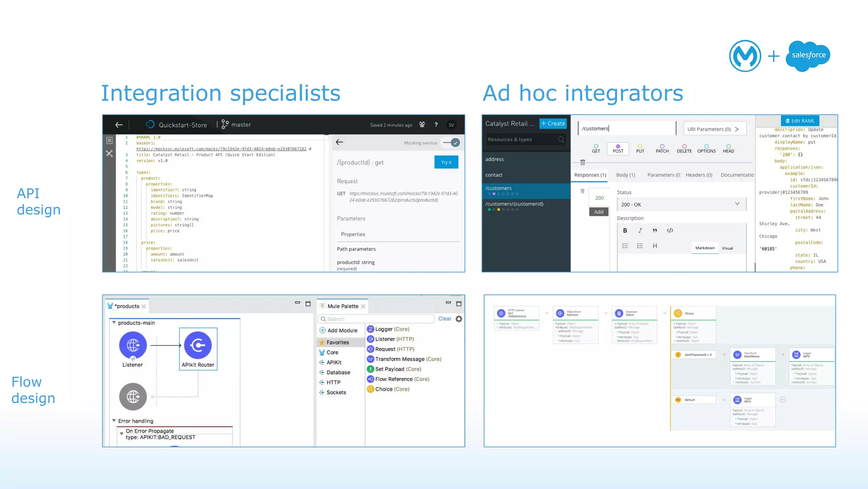Click Clear in the Mule Palette

[445, 319]
